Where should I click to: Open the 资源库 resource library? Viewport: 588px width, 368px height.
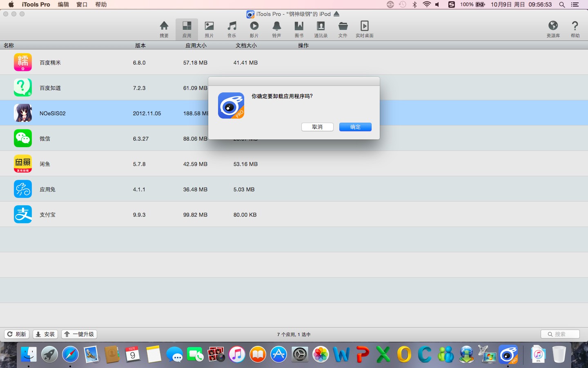pyautogui.click(x=553, y=29)
